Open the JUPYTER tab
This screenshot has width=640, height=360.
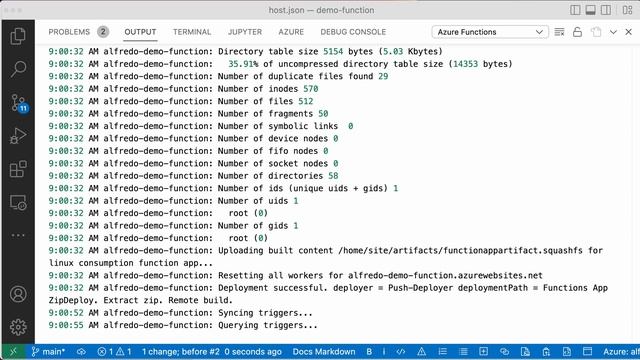(x=245, y=32)
